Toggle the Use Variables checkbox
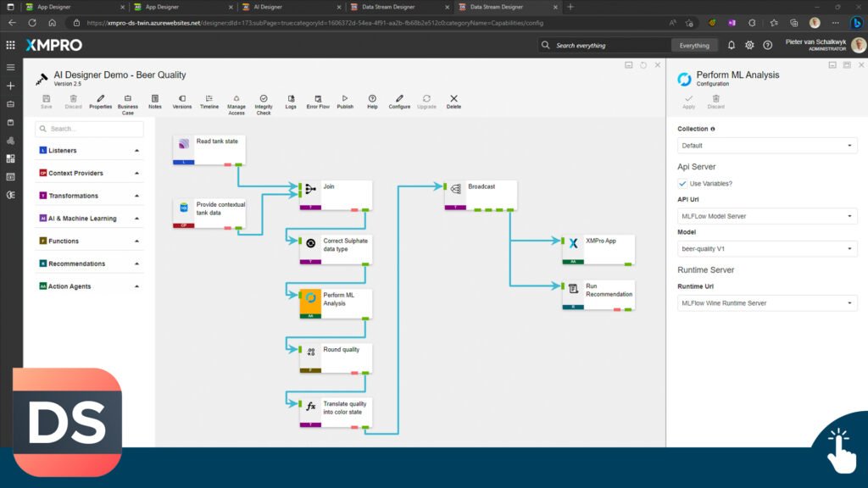 pos(683,184)
